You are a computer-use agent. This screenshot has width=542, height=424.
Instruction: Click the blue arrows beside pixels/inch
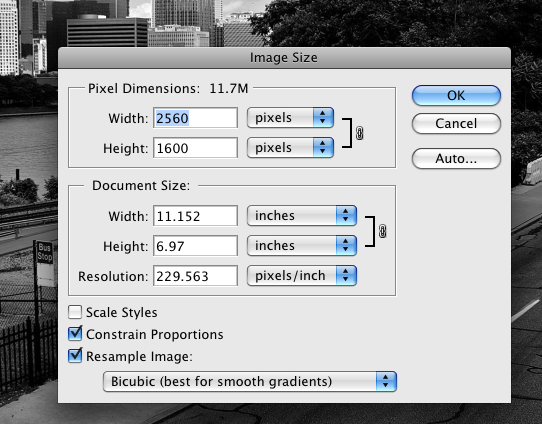pyautogui.click(x=346, y=275)
